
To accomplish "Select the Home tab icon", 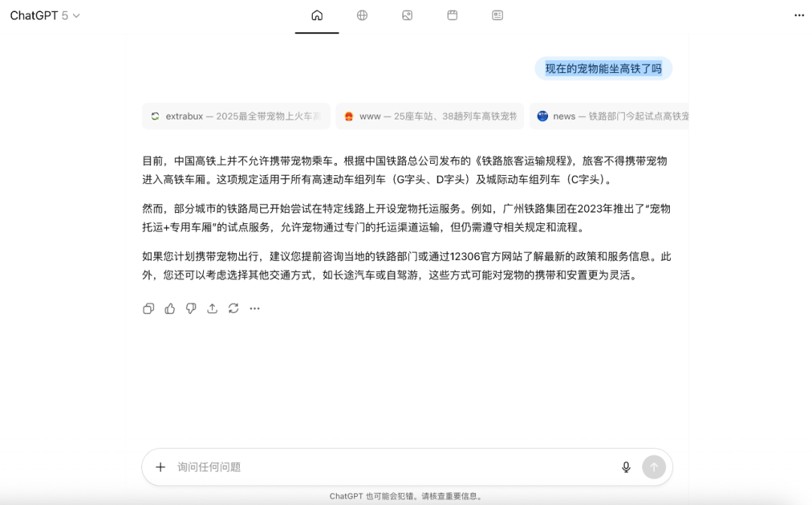I will point(317,15).
